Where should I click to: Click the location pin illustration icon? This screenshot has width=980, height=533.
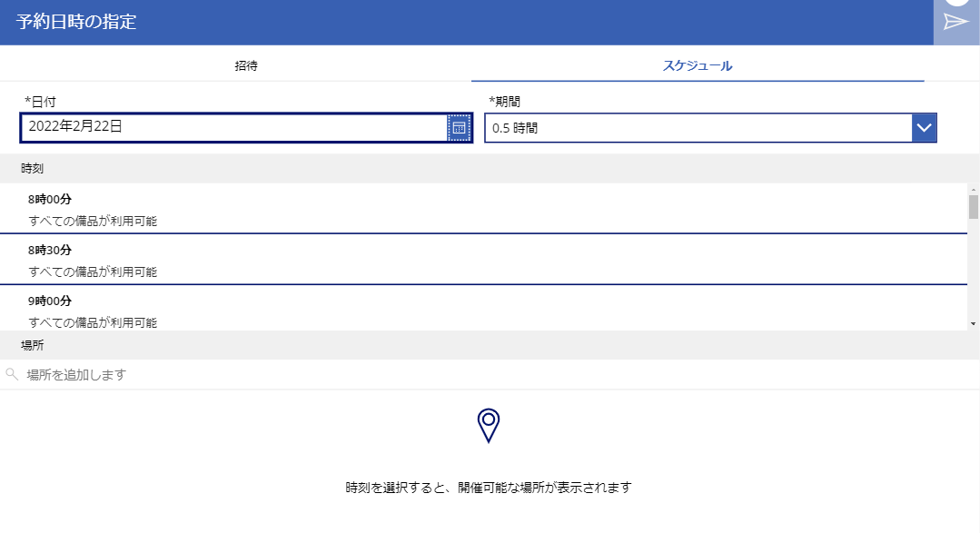click(x=490, y=425)
